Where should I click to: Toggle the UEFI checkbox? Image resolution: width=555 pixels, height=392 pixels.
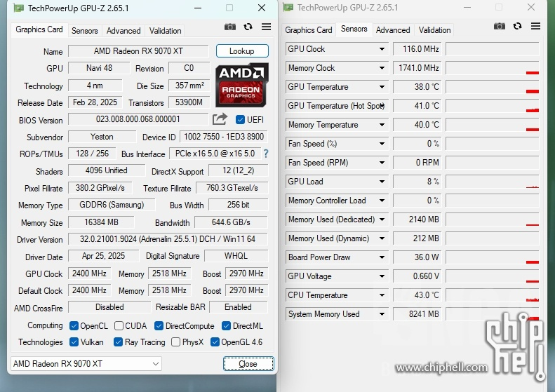click(240, 120)
